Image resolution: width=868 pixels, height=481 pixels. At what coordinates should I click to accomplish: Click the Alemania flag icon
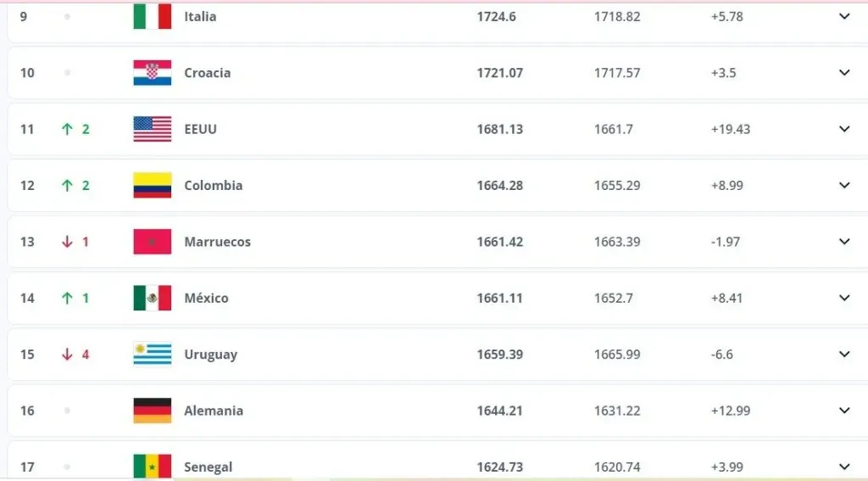coord(152,411)
